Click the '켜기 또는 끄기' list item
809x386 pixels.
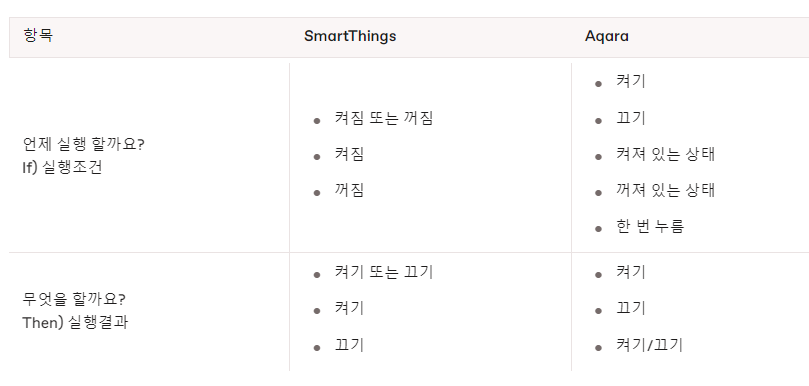click(x=383, y=272)
